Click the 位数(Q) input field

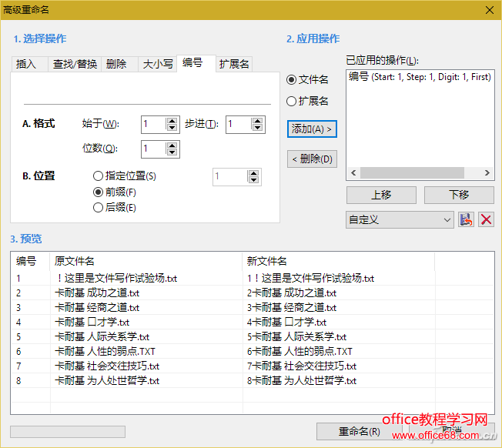tap(154, 149)
